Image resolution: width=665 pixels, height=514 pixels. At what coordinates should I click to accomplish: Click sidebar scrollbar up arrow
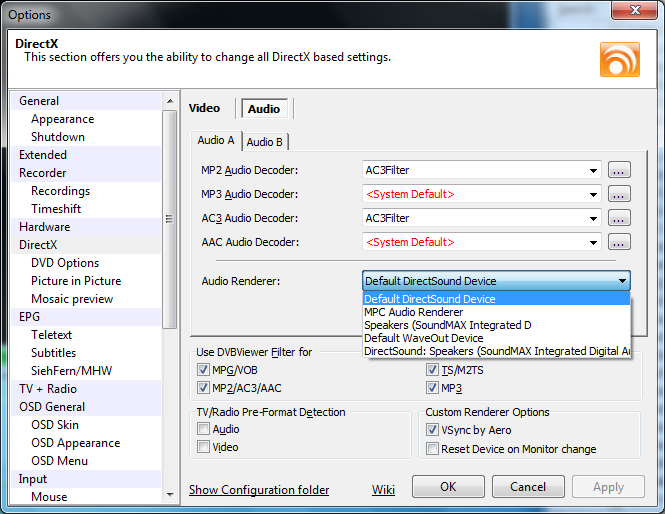tap(170, 101)
